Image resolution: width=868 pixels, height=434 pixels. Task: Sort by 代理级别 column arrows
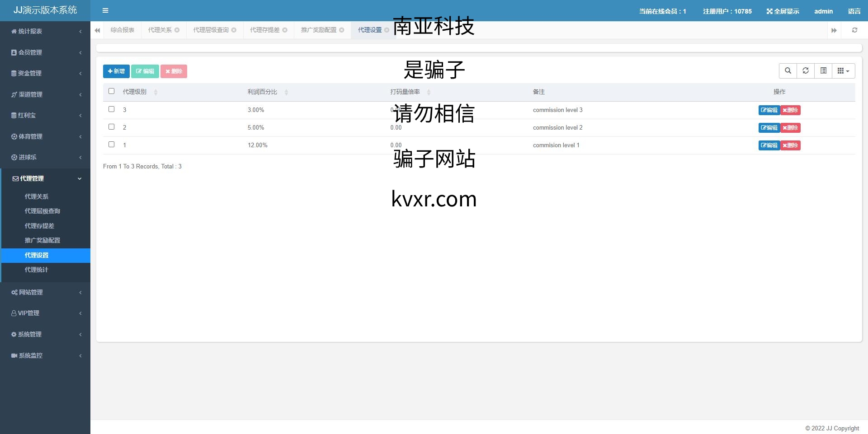(156, 92)
